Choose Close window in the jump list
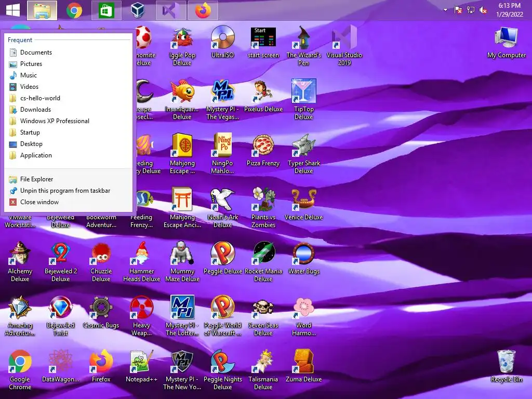This screenshot has height=399, width=532. (68, 202)
